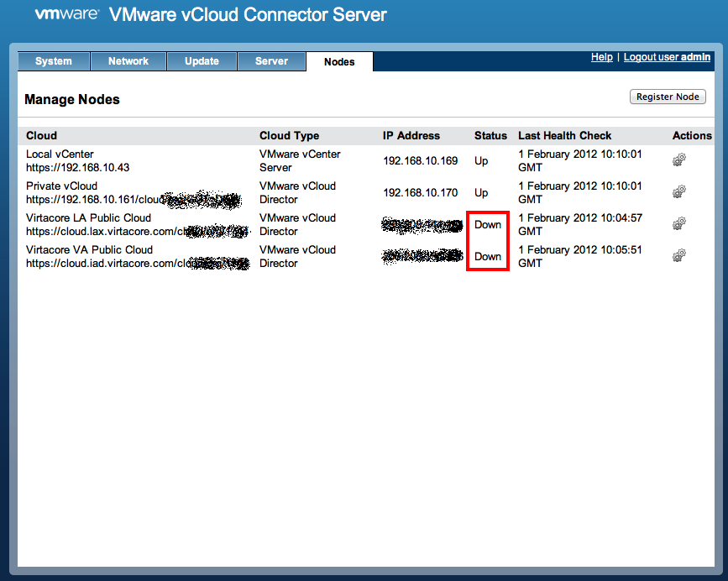The width and height of the screenshot is (728, 581).
Task: Click the https://192.168.10.43 URL text
Action: (77, 168)
